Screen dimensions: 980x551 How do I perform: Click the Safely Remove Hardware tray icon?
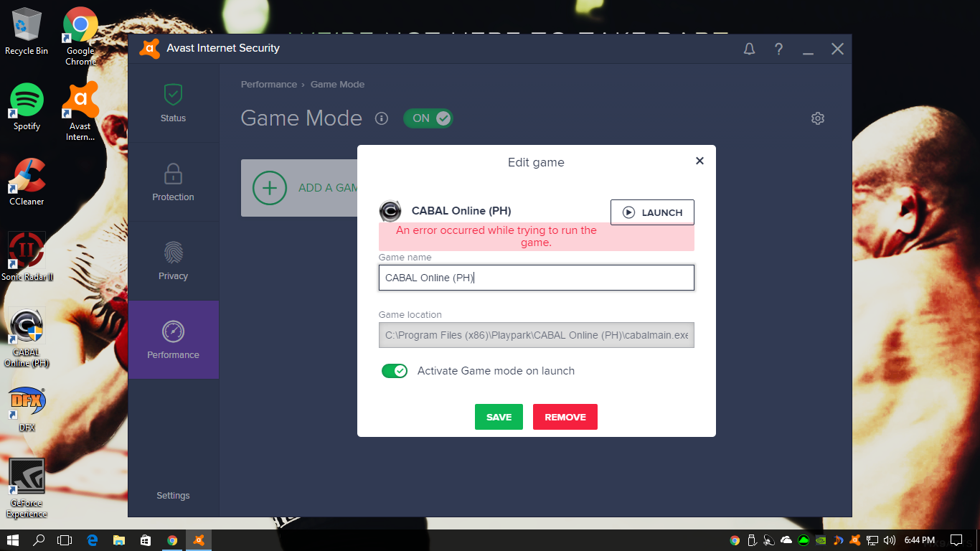click(752, 540)
